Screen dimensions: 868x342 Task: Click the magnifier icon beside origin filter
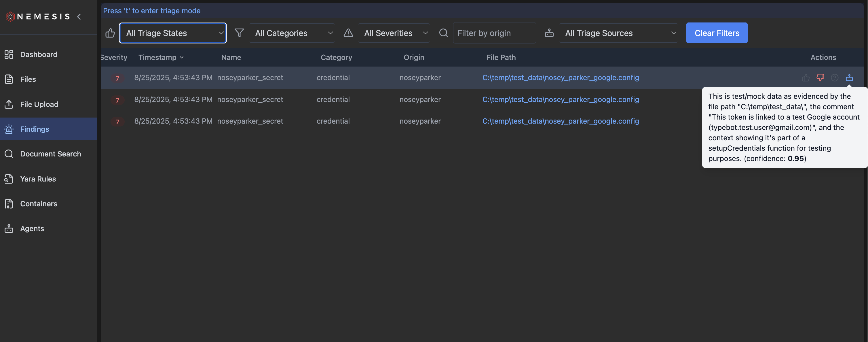pos(443,33)
